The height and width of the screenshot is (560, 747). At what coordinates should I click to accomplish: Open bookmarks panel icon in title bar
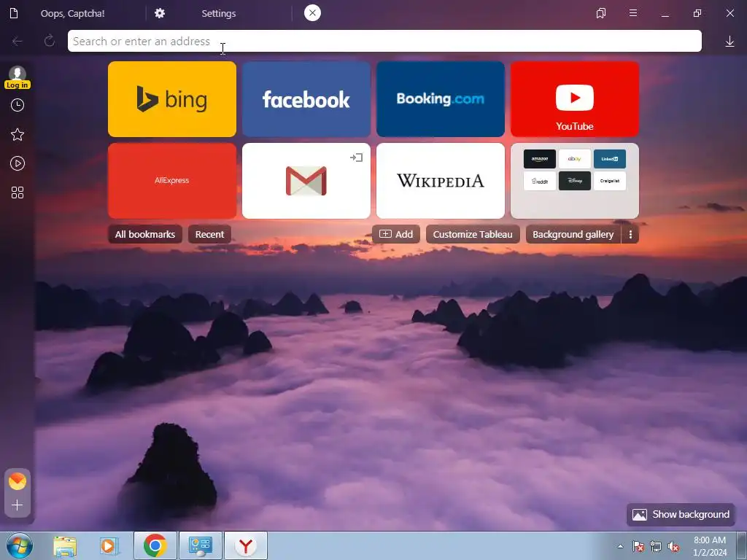[x=601, y=13]
